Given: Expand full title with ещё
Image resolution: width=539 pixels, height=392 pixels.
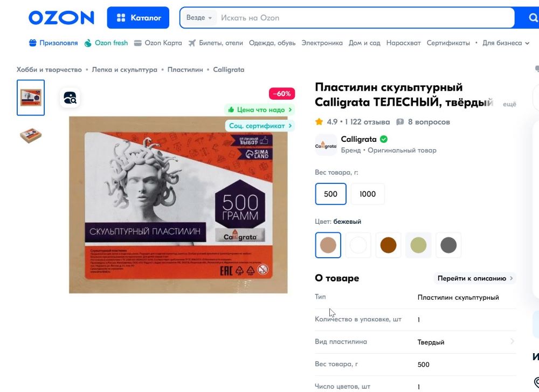Looking at the screenshot, I should coord(509,104).
